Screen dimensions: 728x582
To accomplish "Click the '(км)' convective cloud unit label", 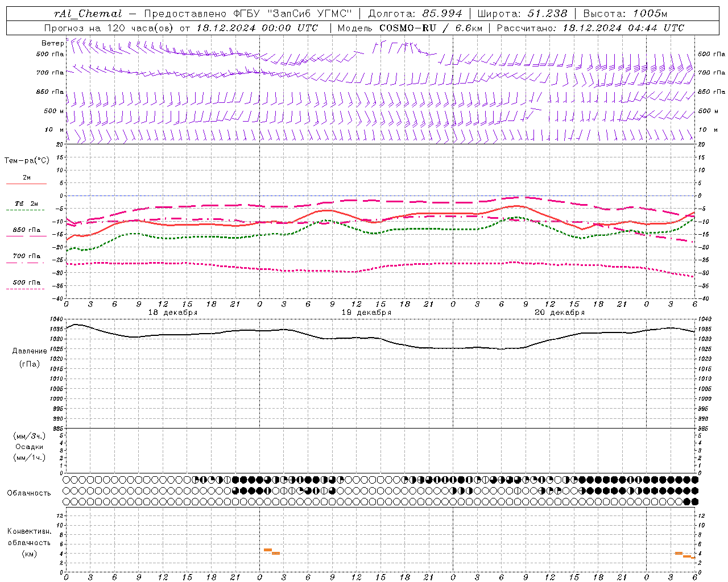I will pyautogui.click(x=30, y=554).
